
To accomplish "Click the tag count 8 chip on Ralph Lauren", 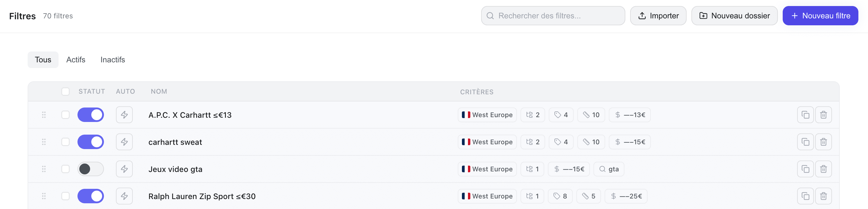I will pyautogui.click(x=560, y=196).
